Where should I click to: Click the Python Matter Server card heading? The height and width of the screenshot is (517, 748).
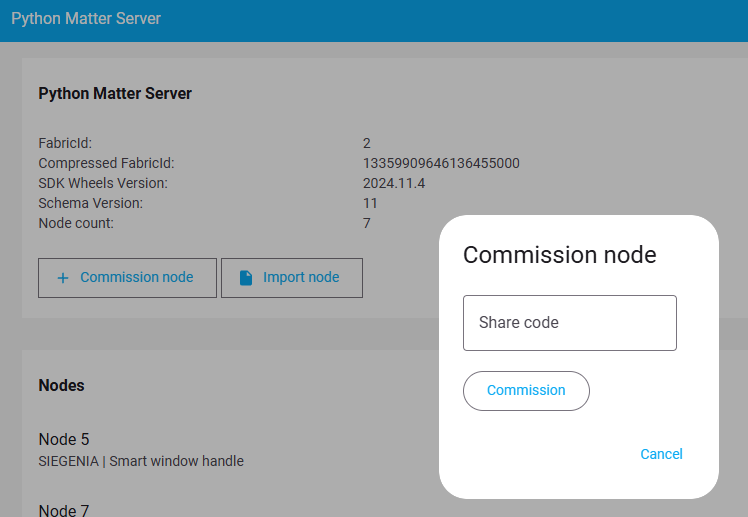click(x=115, y=94)
